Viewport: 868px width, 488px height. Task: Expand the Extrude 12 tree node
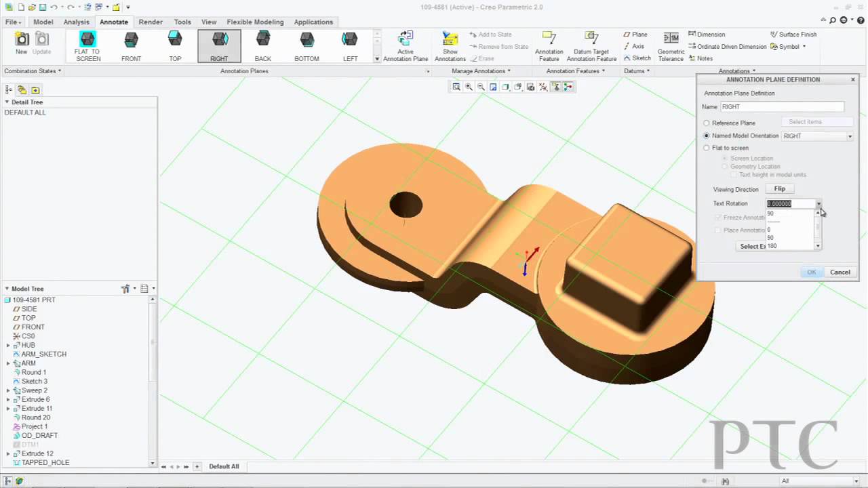[8, 453]
